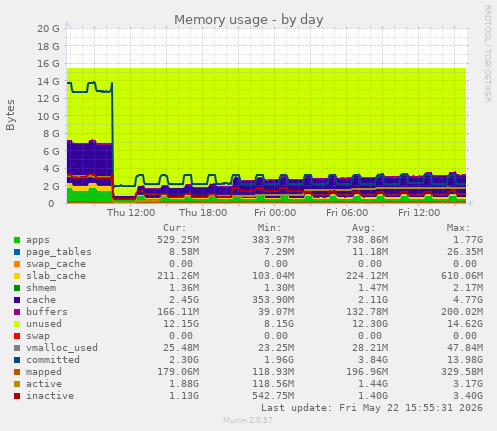This screenshot has height=431, width=497.
Task: Click the 'mapped' legend label
Action: pos(44,372)
